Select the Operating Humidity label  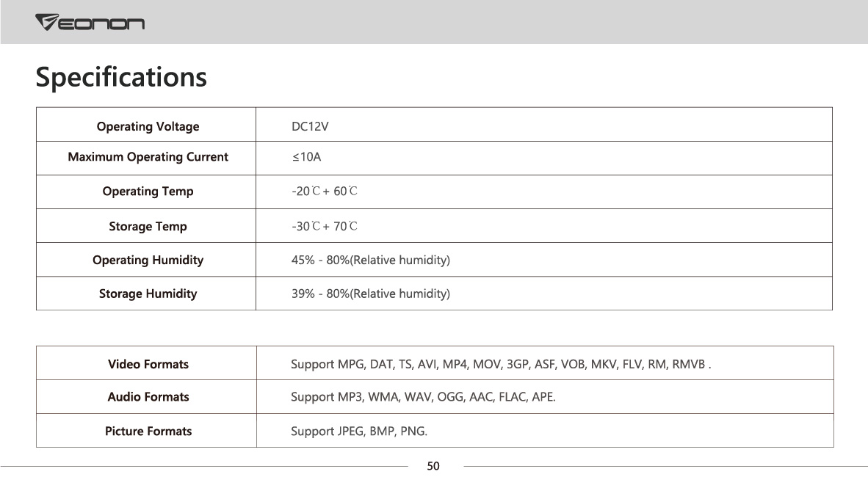tap(148, 260)
